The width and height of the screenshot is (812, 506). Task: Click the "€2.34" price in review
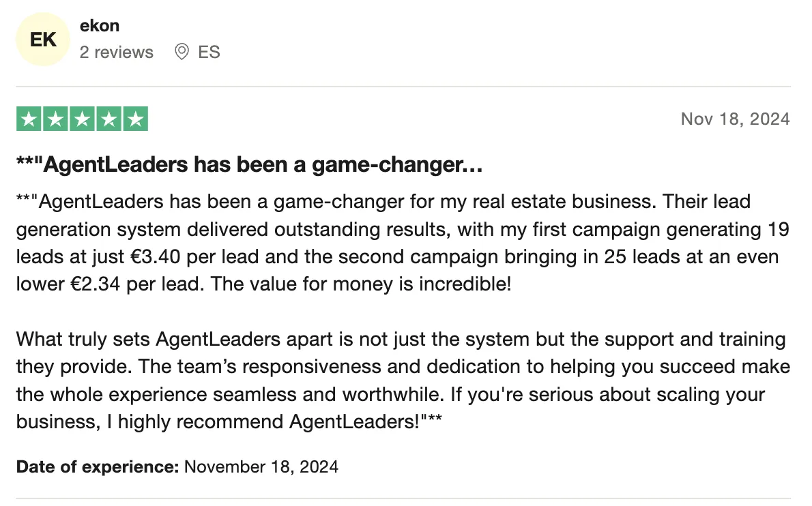click(x=95, y=284)
